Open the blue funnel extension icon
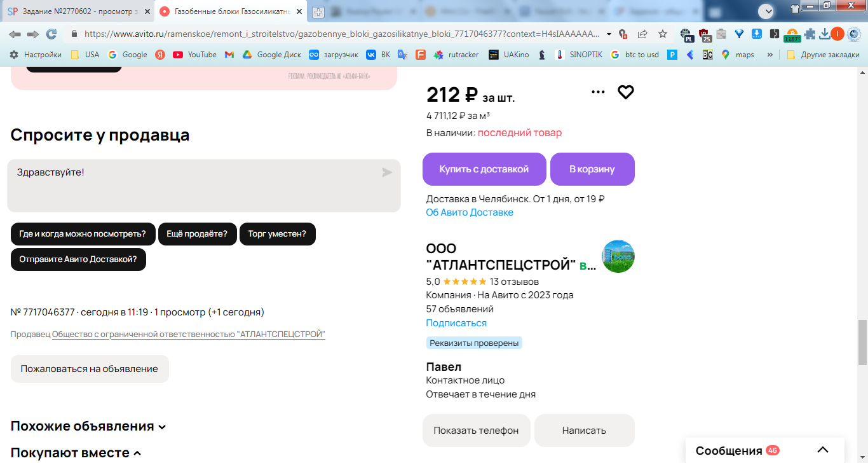868x463 pixels. (x=739, y=34)
